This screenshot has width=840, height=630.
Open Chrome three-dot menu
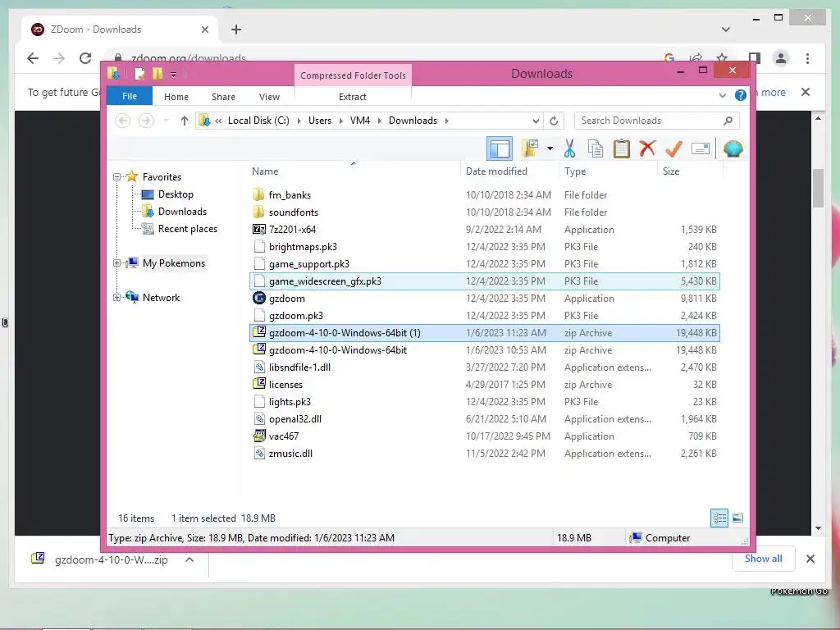(x=807, y=58)
